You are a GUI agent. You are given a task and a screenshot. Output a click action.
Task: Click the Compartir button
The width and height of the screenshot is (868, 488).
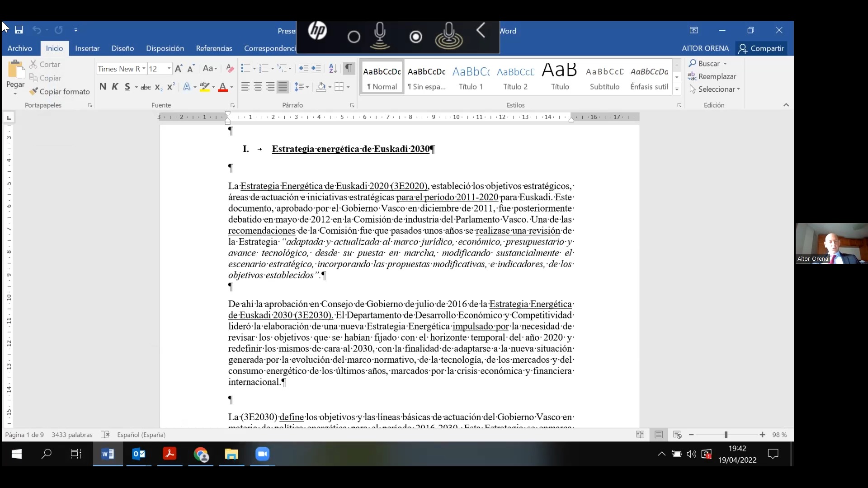click(x=762, y=48)
